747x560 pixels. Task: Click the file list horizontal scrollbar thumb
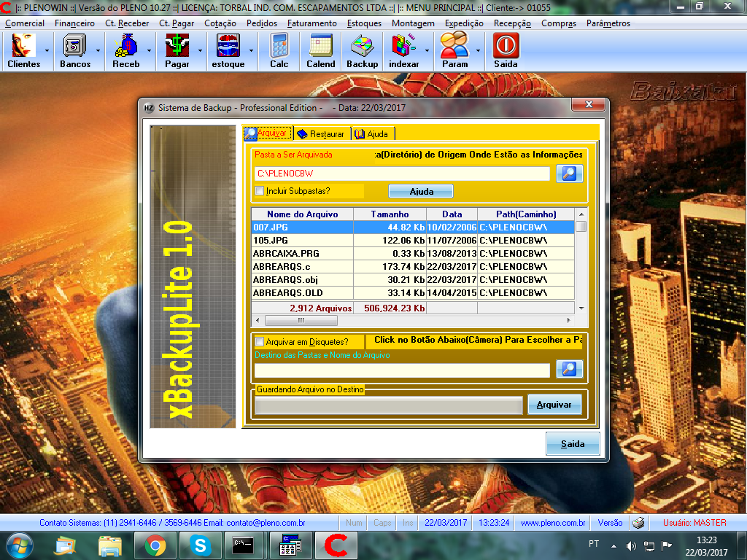pos(301,321)
